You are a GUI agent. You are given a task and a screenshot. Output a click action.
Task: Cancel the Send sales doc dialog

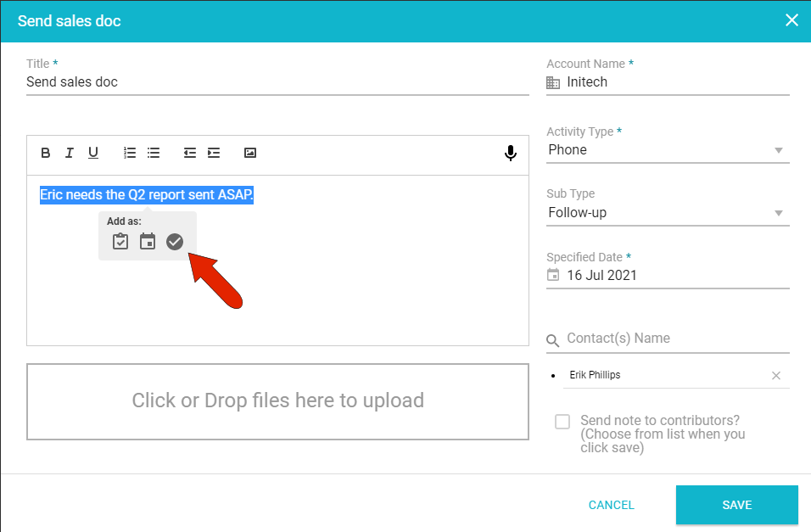pos(611,505)
